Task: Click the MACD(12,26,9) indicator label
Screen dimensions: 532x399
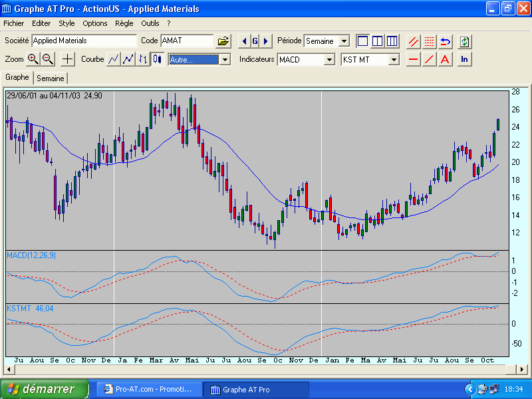Action: (x=31, y=255)
